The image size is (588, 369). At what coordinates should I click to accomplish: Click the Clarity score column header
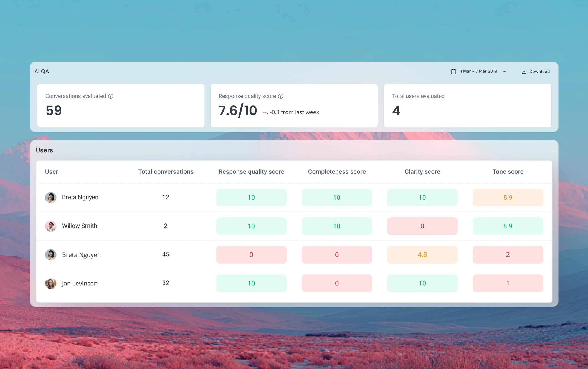(x=422, y=172)
